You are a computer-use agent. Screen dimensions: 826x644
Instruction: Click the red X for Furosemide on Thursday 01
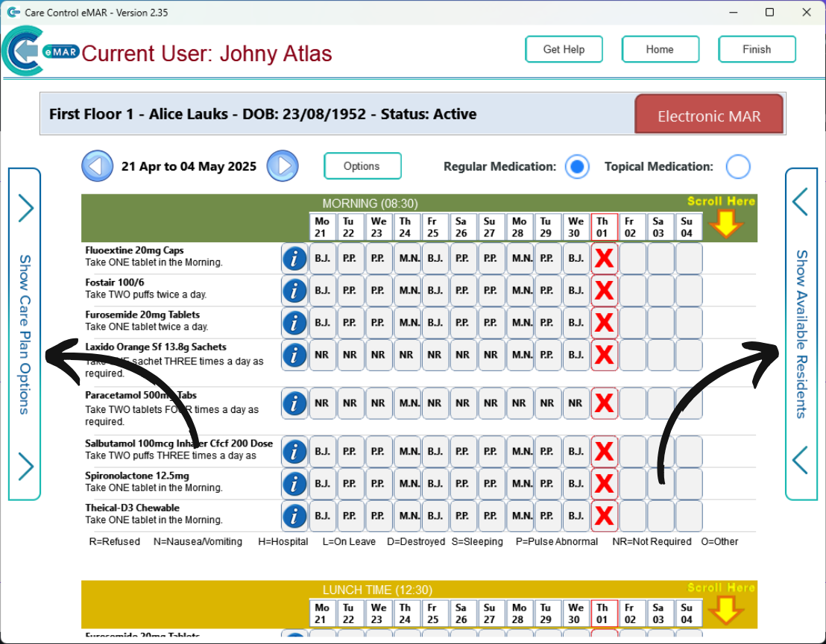point(604,322)
